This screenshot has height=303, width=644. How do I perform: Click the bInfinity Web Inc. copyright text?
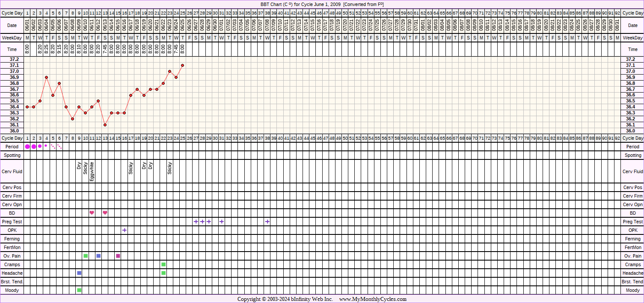coord(299,299)
